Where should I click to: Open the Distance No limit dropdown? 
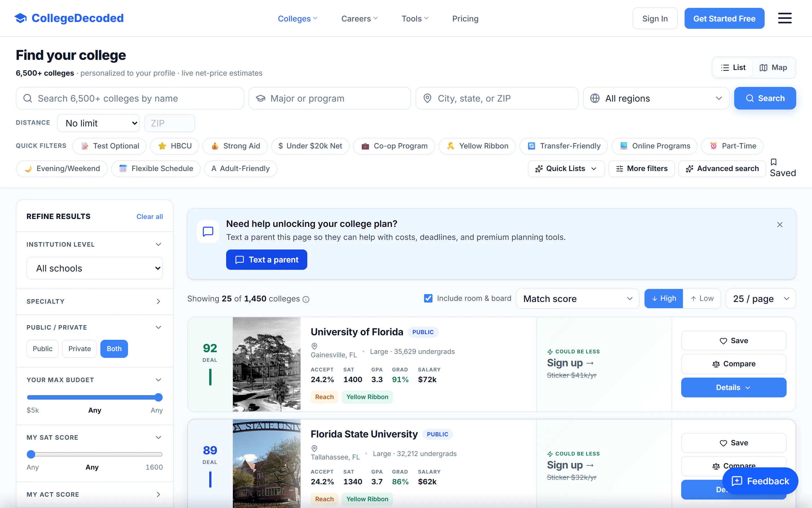[x=98, y=123]
